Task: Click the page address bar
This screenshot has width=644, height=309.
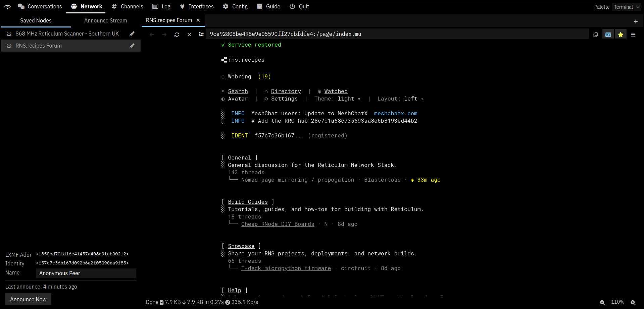Action: click(x=398, y=34)
